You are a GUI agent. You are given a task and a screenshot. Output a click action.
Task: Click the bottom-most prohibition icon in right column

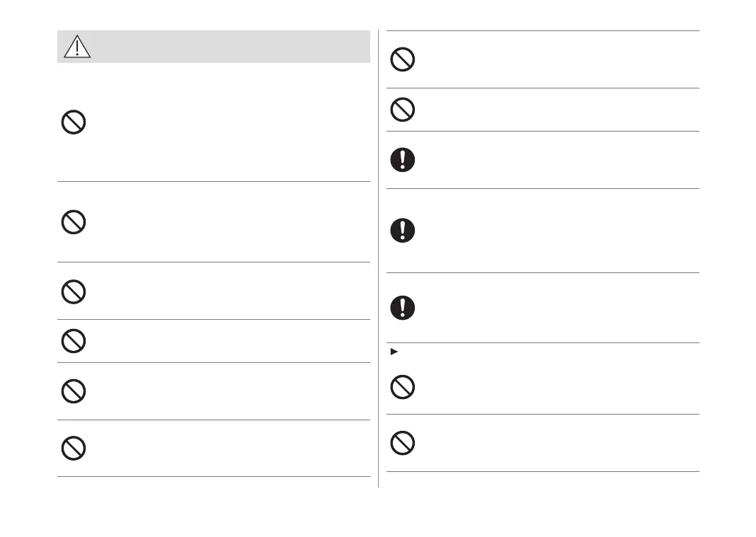click(x=403, y=443)
